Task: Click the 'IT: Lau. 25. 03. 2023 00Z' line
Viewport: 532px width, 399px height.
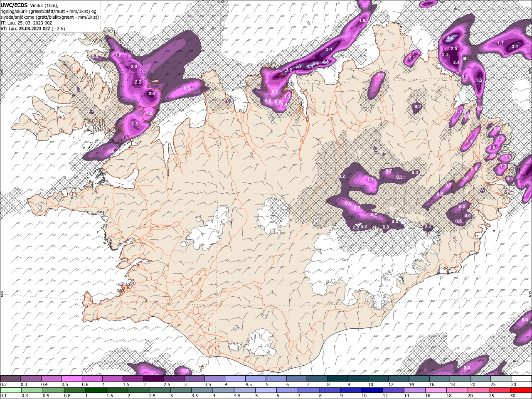Action: pos(27,23)
